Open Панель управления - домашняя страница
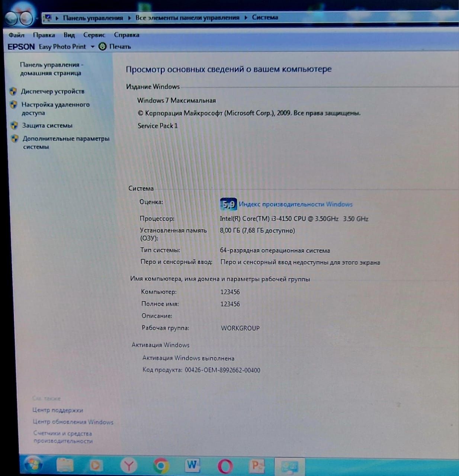Image resolution: width=459 pixels, height=476 pixels. tap(51, 69)
